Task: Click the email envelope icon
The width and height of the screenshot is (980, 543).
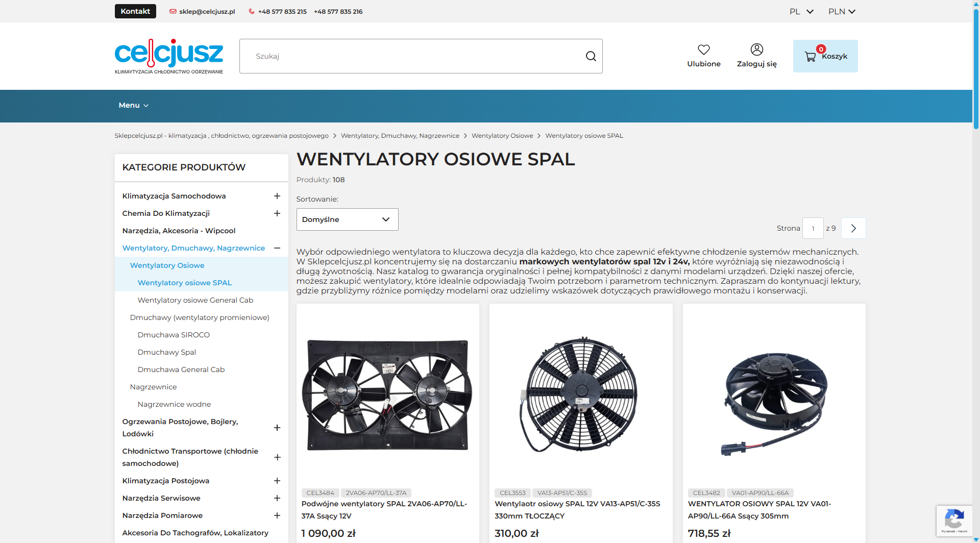Action: (173, 11)
